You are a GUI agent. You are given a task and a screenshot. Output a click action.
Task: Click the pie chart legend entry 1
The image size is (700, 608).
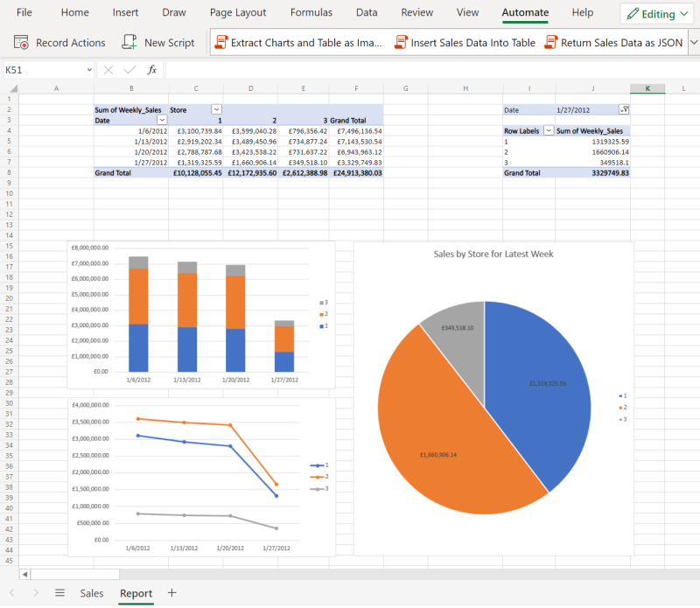pos(623,395)
